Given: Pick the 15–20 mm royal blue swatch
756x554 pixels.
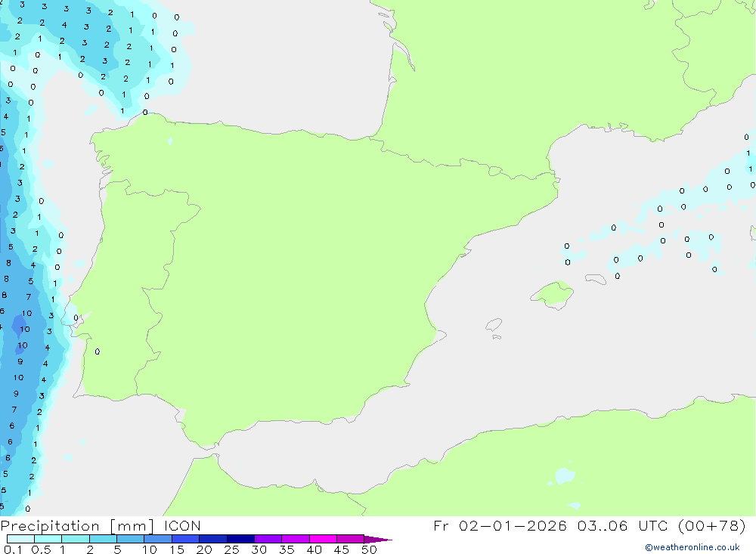Looking at the screenshot, I should (186, 539).
